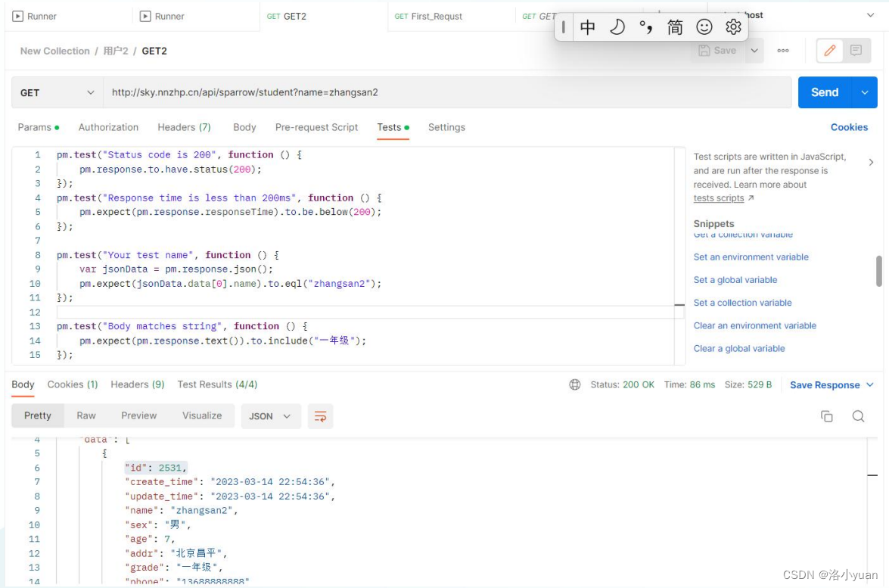Click IME Chinese mode icon
889x588 pixels.
587,26
